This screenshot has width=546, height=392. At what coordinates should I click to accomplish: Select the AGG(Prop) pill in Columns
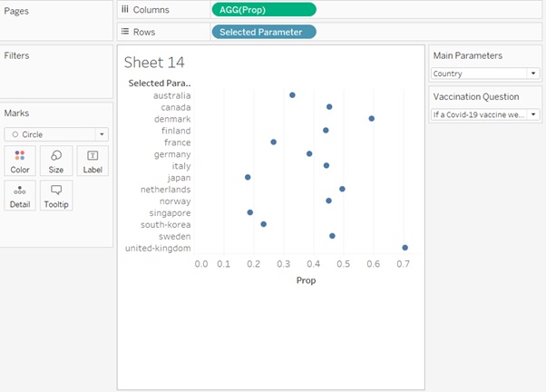264,9
